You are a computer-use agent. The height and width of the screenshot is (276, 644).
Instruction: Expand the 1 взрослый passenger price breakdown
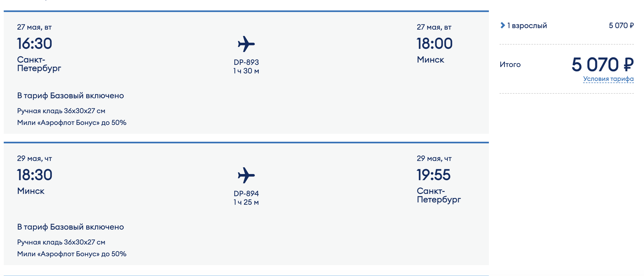[x=523, y=25]
